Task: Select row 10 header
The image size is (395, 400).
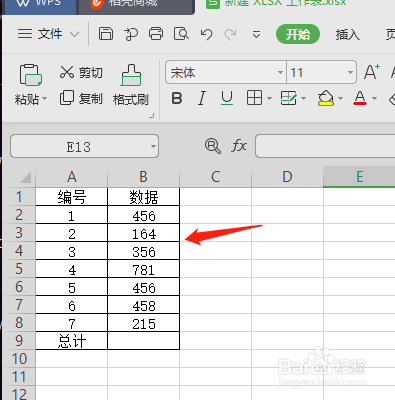Action: pyautogui.click(x=19, y=359)
